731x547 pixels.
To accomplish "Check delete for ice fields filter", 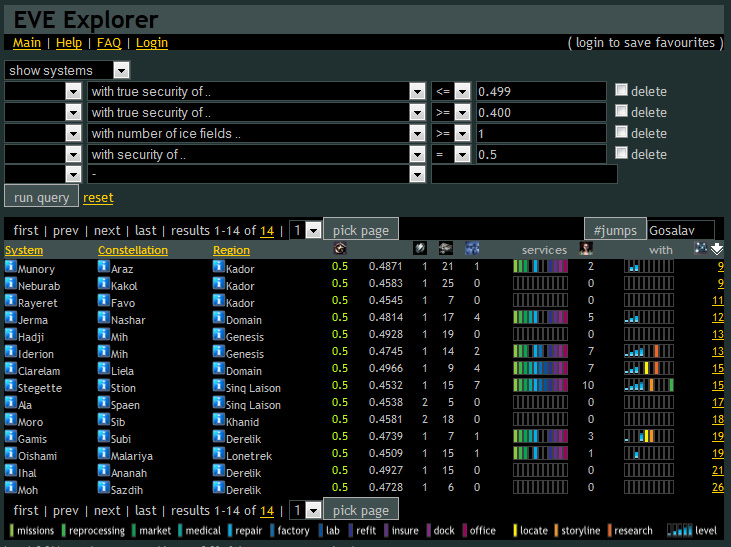I will pyautogui.click(x=621, y=132).
